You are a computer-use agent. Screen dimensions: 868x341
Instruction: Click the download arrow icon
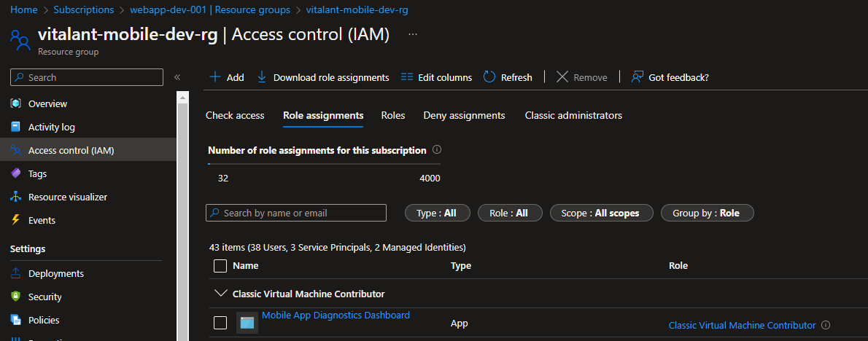262,77
